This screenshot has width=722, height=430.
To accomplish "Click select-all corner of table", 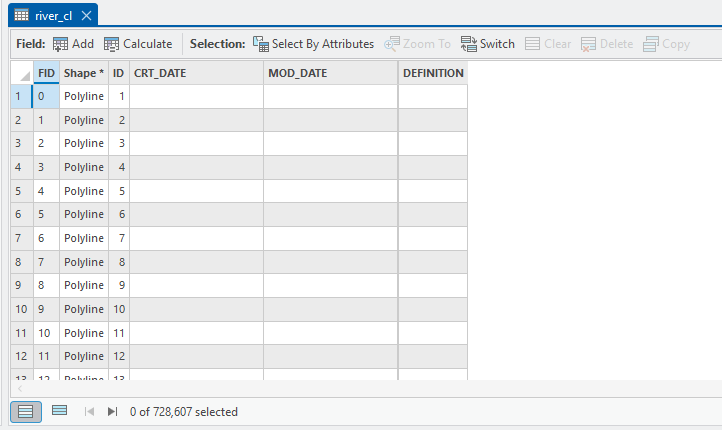I will (21, 73).
